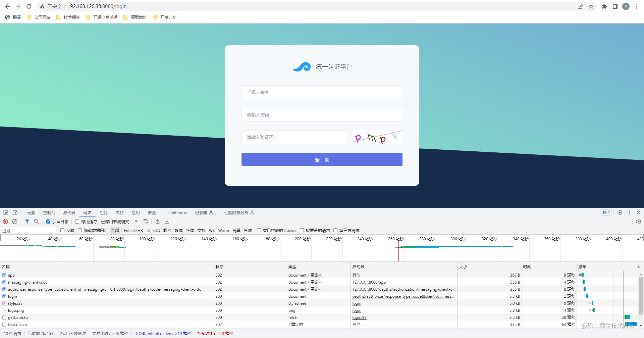Screen dimensions: 644x338
Task: Open network conditions wifi icon
Action: click(145, 222)
